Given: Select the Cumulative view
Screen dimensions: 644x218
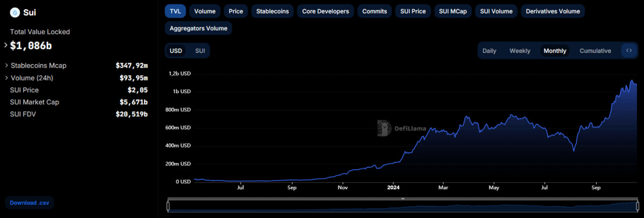Looking at the screenshot, I should tap(595, 51).
